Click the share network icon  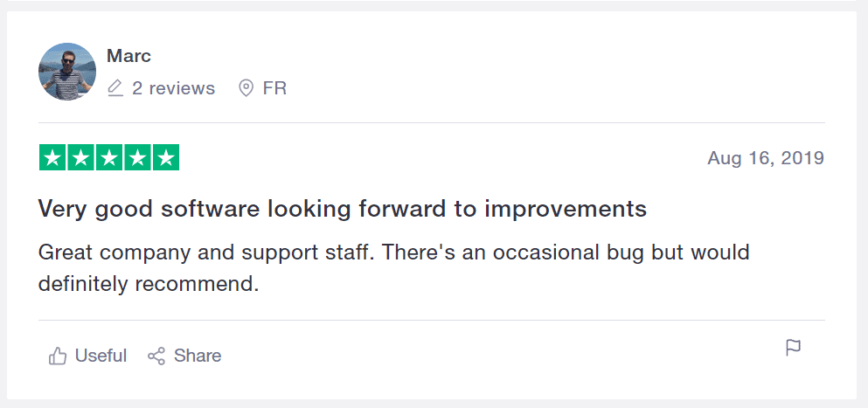coord(156,356)
